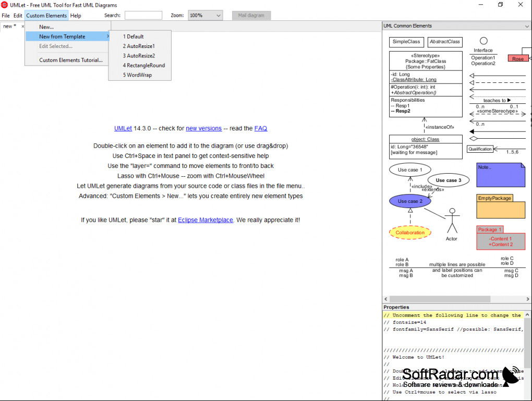The width and height of the screenshot is (532, 401).
Task: Click the fontfamily=SansSerif properties line
Action: [x=454, y=329]
